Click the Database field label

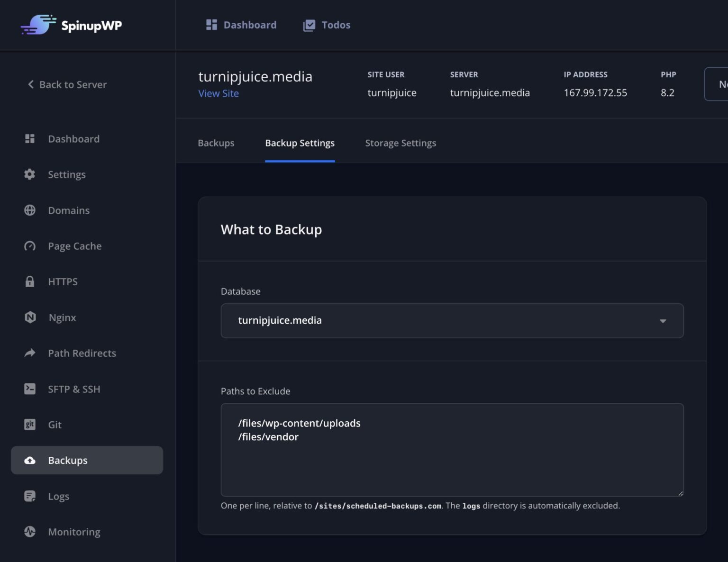[x=241, y=291]
